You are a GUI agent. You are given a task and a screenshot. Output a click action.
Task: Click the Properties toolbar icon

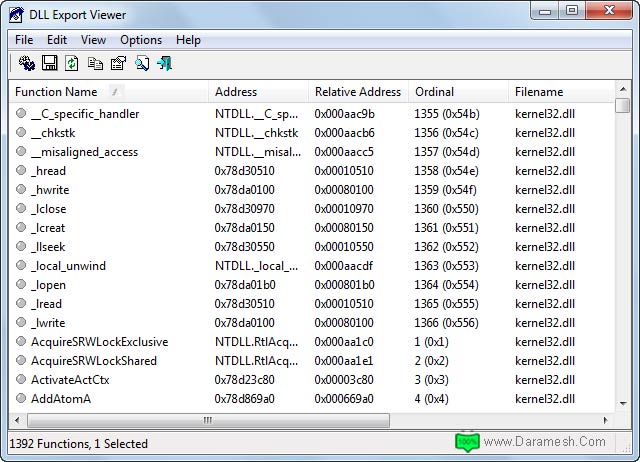pos(118,64)
